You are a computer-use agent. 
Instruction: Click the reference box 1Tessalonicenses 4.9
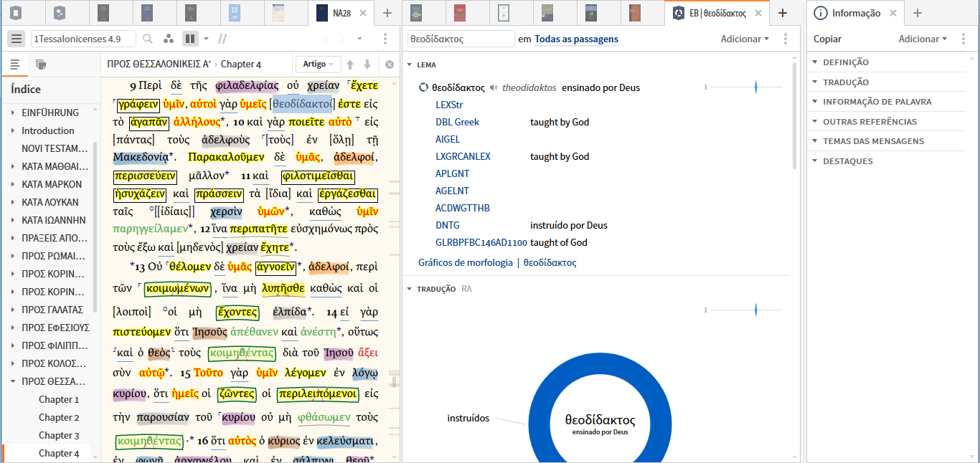point(83,39)
